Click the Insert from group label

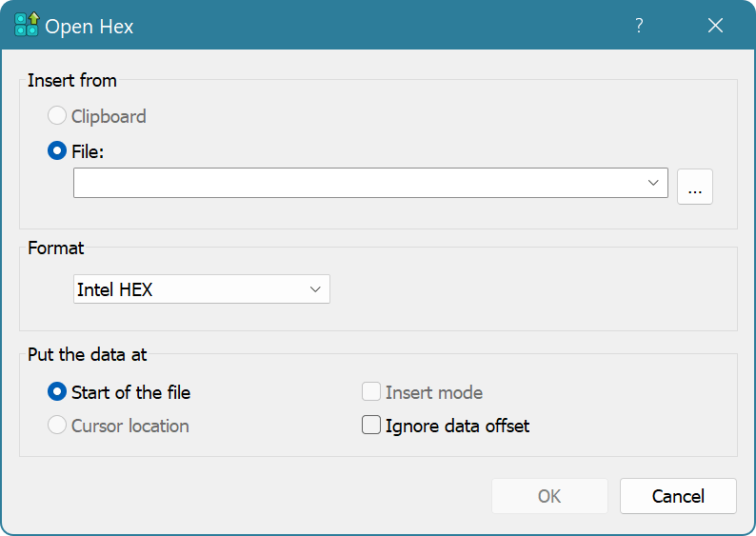click(72, 81)
